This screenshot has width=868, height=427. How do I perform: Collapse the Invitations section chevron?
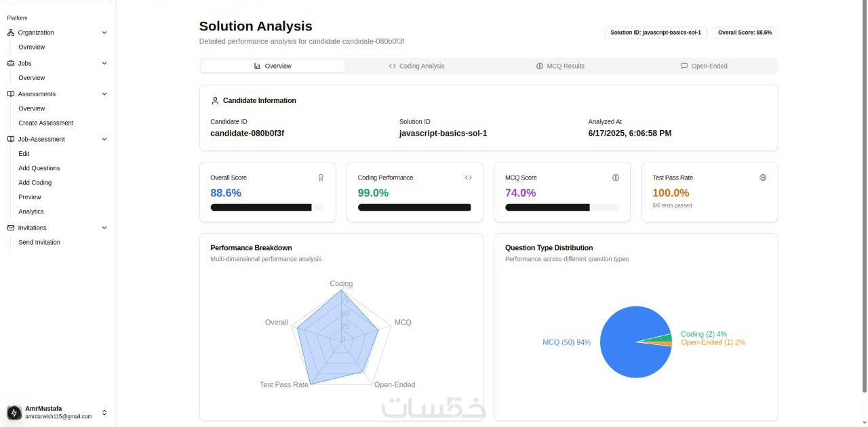[x=104, y=228]
